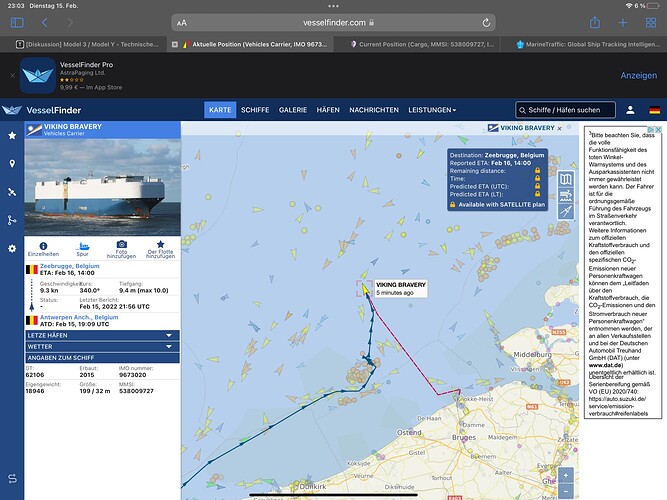
Task: Open the Antwerpen Anch., Belgium link
Action: point(79,317)
